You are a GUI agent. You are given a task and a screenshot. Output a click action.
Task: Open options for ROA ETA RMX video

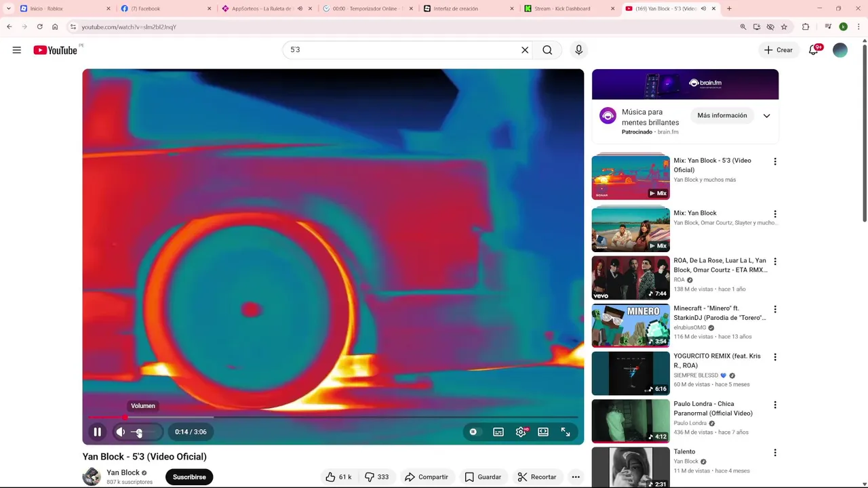point(775,261)
